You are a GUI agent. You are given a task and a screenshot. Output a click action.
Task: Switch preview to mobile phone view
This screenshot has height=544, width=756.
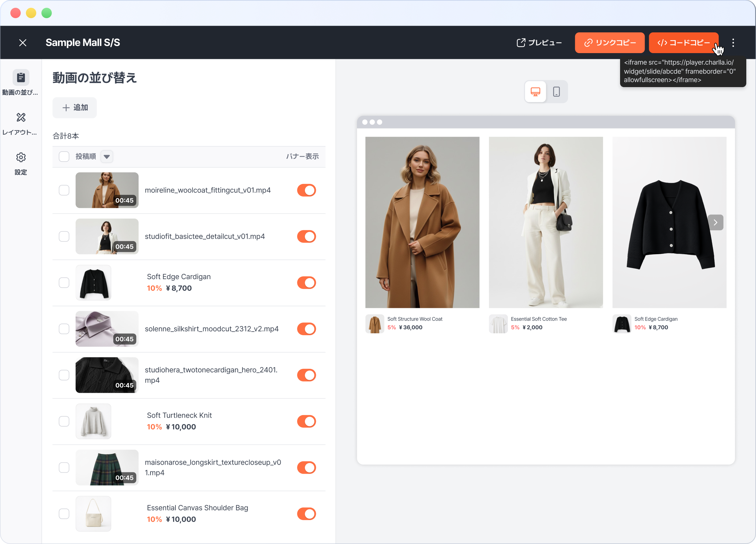(x=556, y=91)
